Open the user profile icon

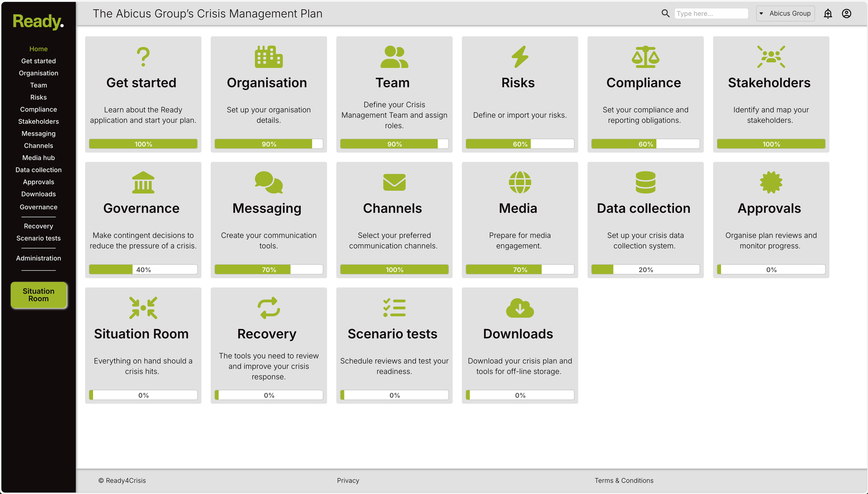pyautogui.click(x=846, y=14)
